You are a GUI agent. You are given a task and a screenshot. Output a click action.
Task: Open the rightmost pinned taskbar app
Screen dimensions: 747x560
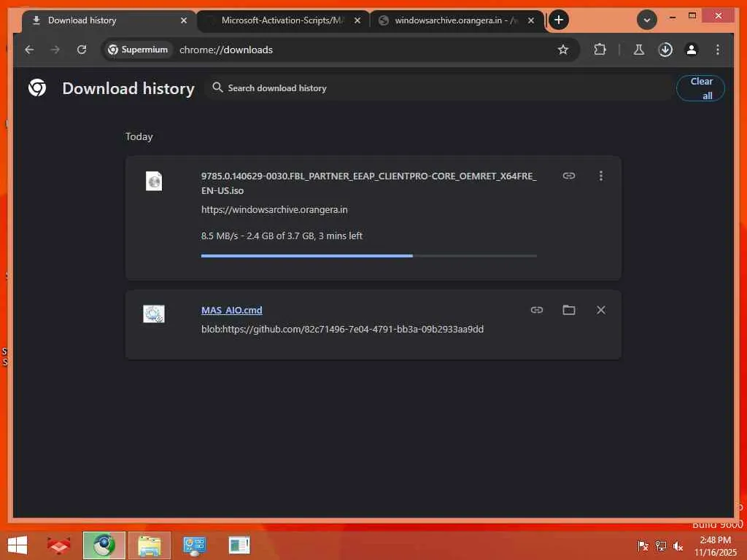tap(239, 545)
